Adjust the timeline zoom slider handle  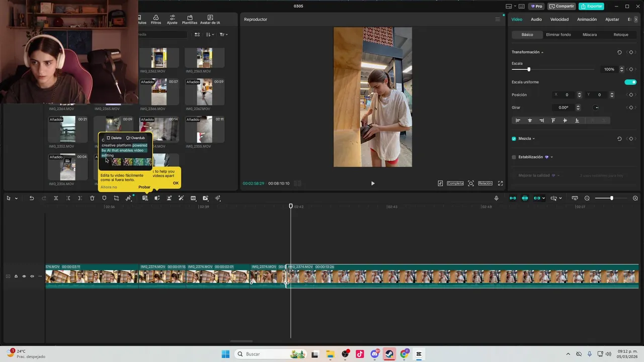click(x=612, y=198)
